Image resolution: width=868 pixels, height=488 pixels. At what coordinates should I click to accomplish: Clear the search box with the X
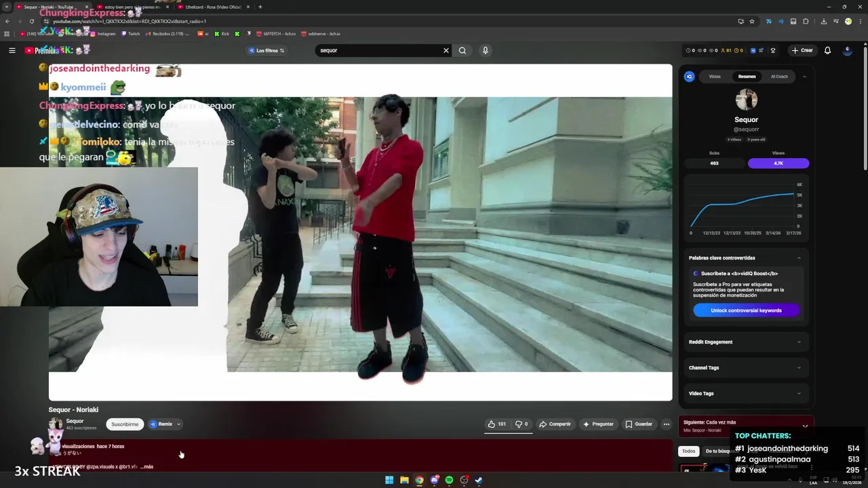point(446,50)
